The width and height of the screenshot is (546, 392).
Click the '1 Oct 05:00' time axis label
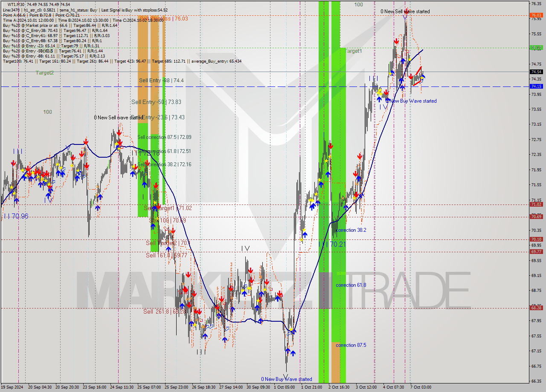[x=285, y=387]
